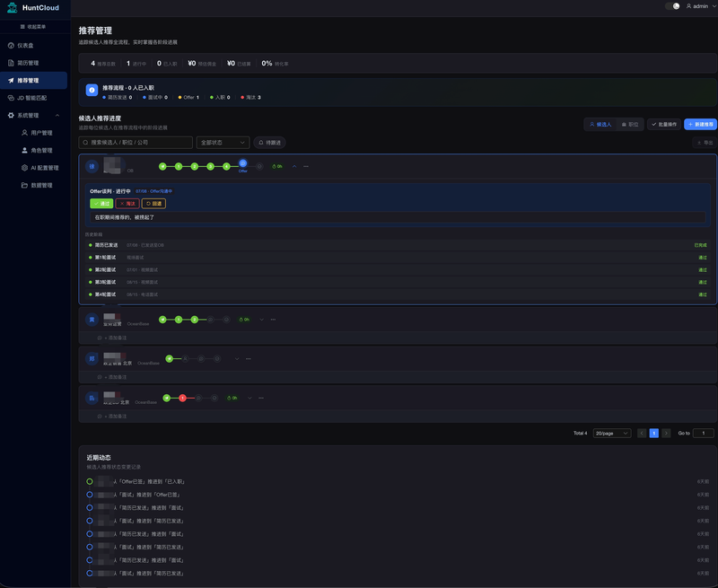Click the note field reading 在职期间推荐的
This screenshot has height=588, width=718.
pyautogui.click(x=398, y=217)
